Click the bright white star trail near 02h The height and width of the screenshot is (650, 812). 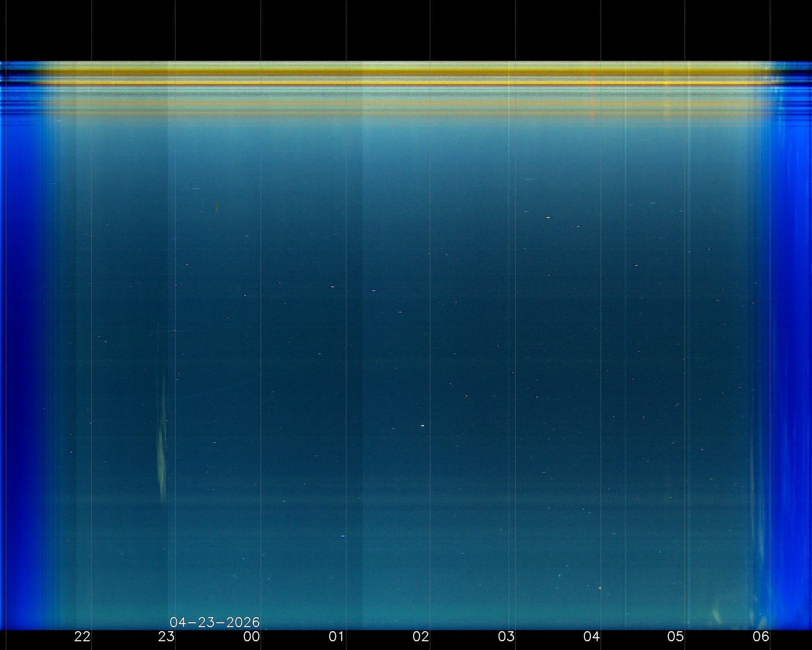coord(423,426)
